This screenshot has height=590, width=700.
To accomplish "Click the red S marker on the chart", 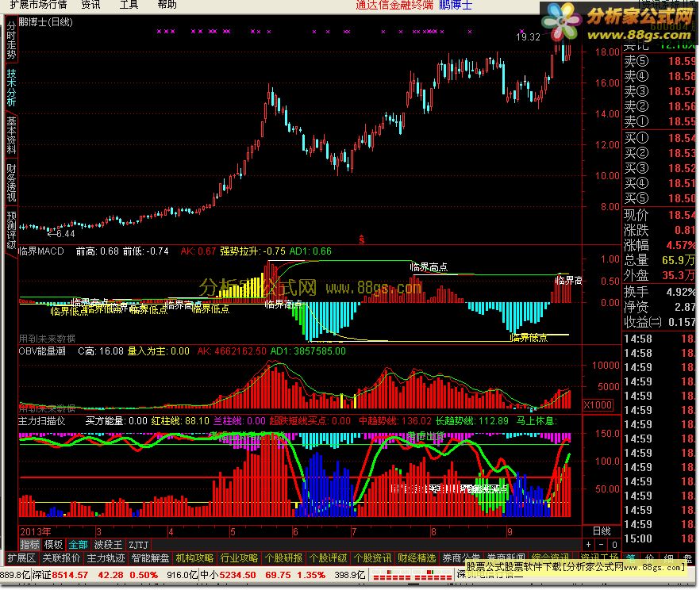I will tap(362, 240).
